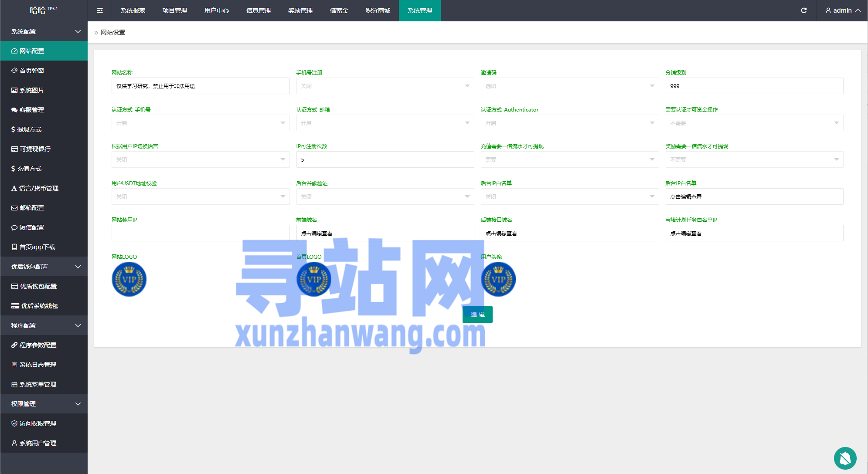Click the notification bell icon bottom-right
The width and height of the screenshot is (868, 474).
pyautogui.click(x=845, y=458)
